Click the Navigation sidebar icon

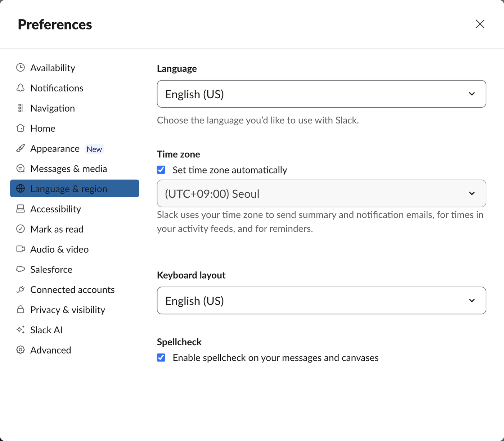point(21,108)
